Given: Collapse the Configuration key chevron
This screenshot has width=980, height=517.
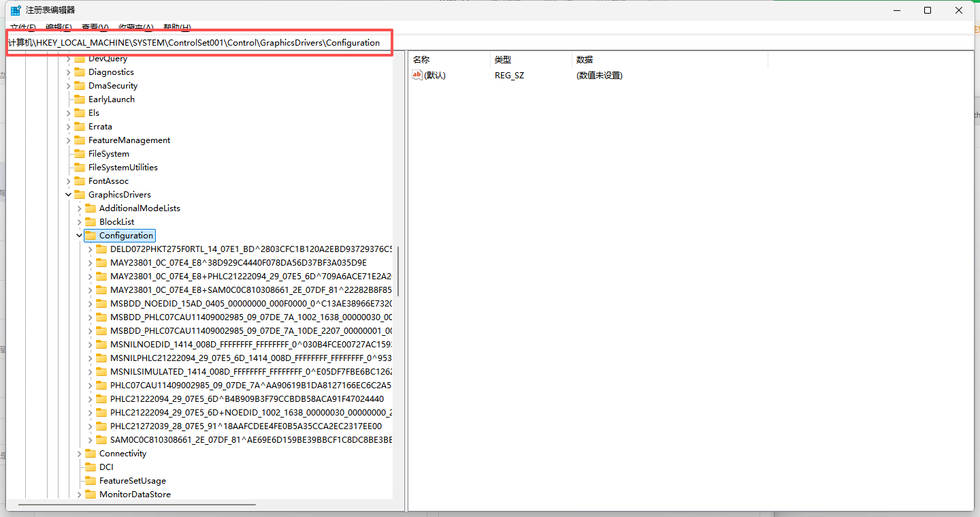Looking at the screenshot, I should coord(80,236).
